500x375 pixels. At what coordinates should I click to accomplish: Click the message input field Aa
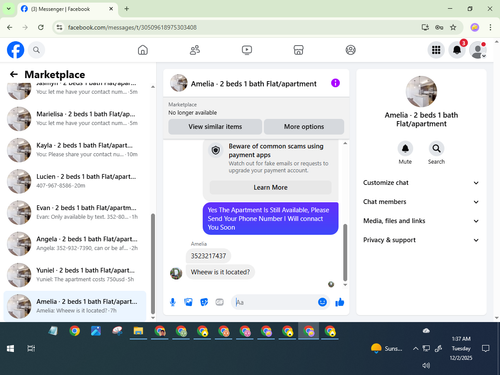coord(275,302)
